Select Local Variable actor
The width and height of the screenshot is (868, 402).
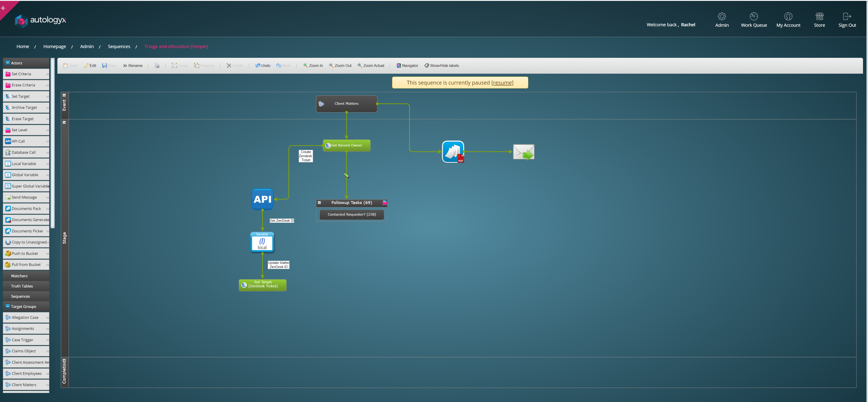(x=26, y=164)
